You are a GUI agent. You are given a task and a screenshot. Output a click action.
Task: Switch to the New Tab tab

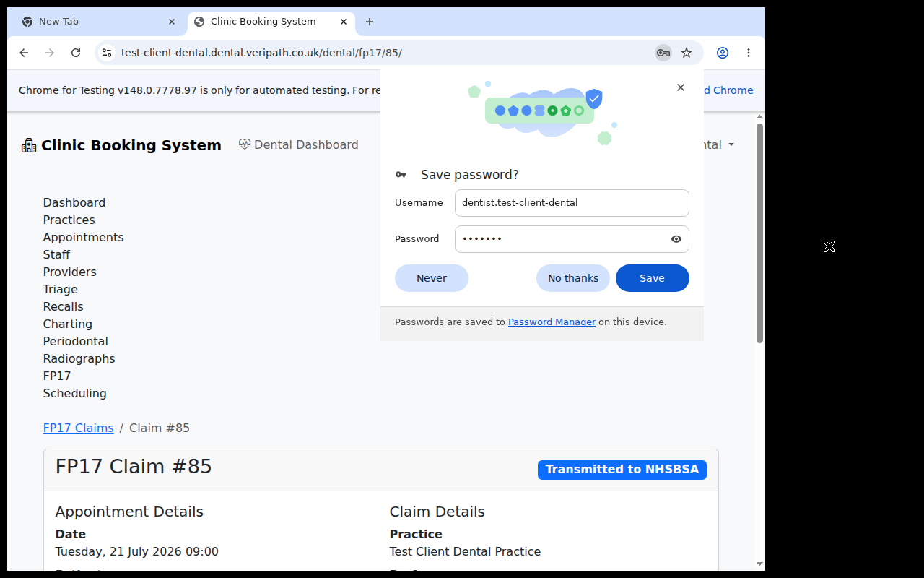click(x=97, y=22)
